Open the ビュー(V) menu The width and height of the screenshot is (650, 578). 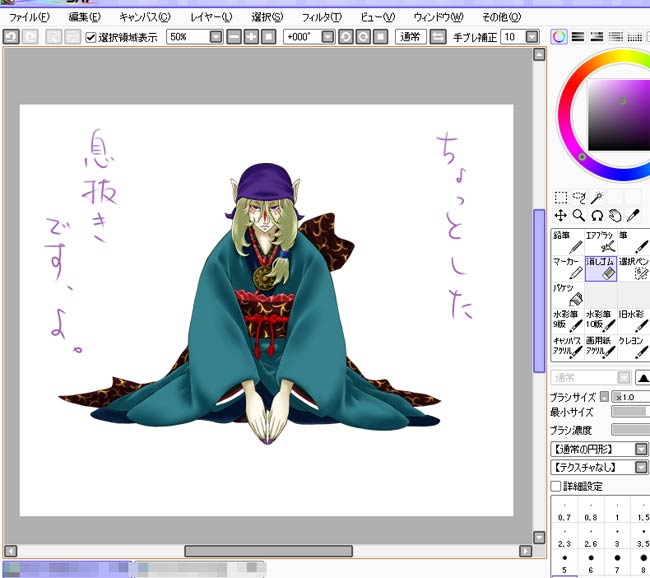378,17
